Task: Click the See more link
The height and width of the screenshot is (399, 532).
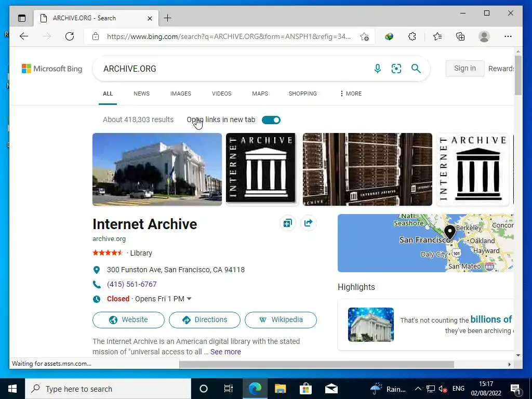Action: (225, 352)
